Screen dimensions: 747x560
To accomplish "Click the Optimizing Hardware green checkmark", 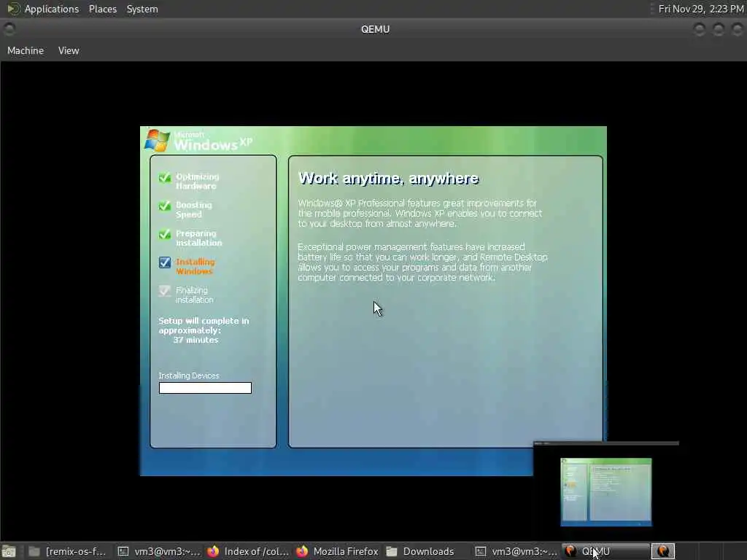I will (165, 178).
